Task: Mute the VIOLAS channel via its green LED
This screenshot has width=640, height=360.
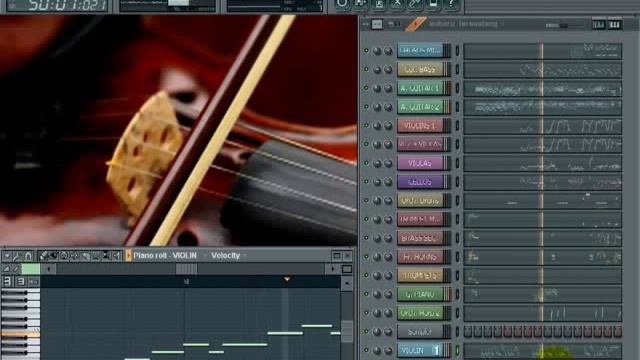Action: pyautogui.click(x=366, y=162)
